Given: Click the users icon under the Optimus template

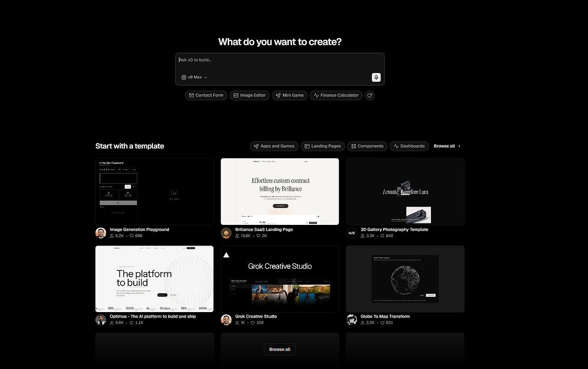Looking at the screenshot, I should (x=112, y=323).
